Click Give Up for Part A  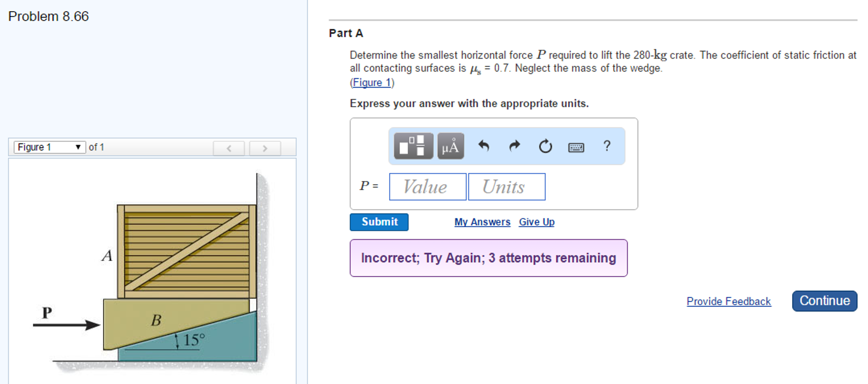pos(536,222)
